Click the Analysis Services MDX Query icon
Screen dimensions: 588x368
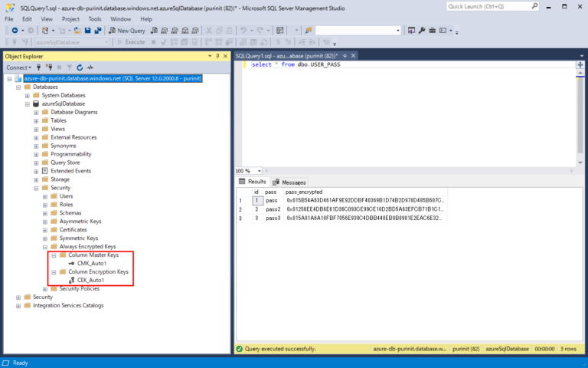coord(165,31)
